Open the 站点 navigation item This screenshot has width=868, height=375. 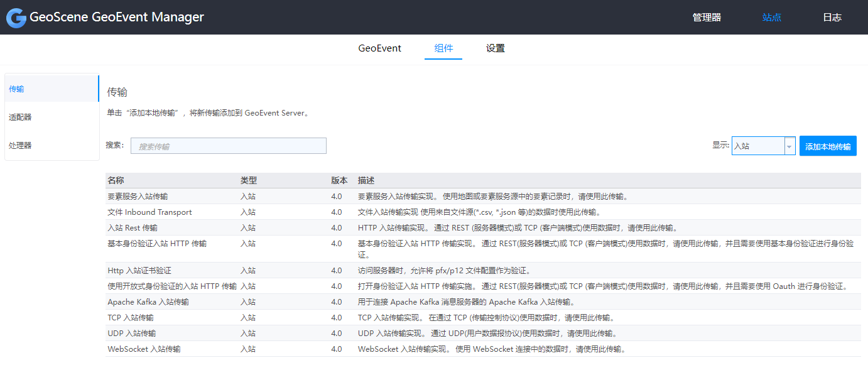(x=772, y=17)
